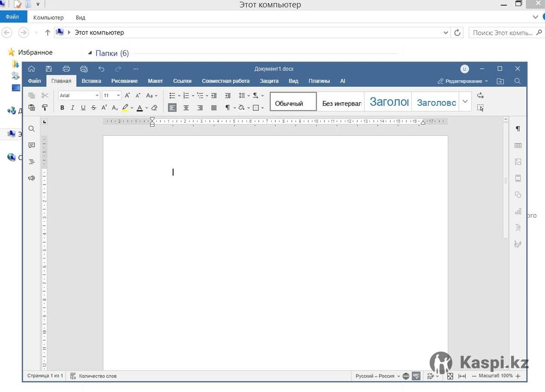Open the Arial font name dropdown
545x392 pixels.
tap(97, 95)
